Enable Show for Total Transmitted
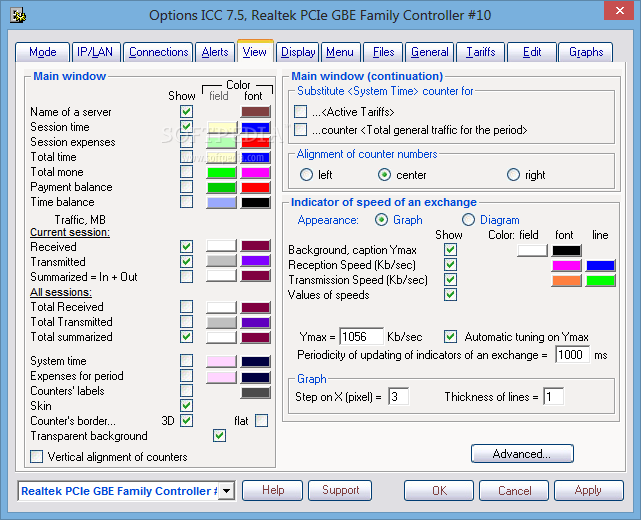641x520 pixels. [x=186, y=321]
